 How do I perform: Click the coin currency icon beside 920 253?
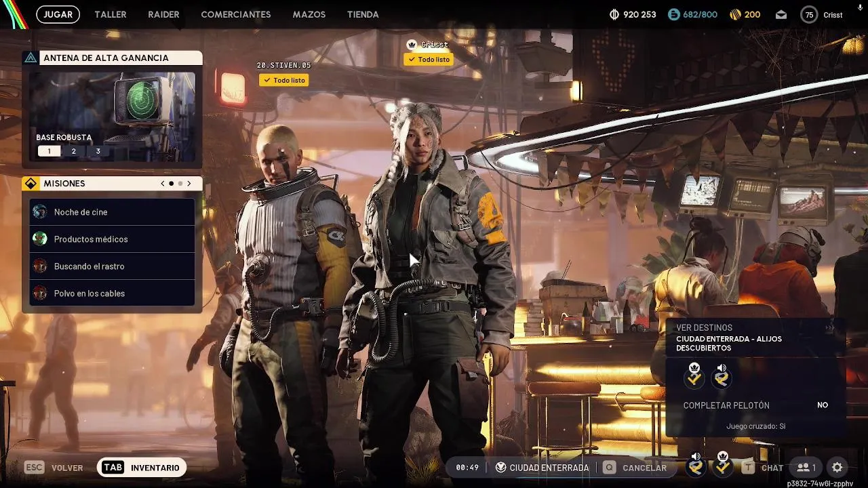coord(614,14)
